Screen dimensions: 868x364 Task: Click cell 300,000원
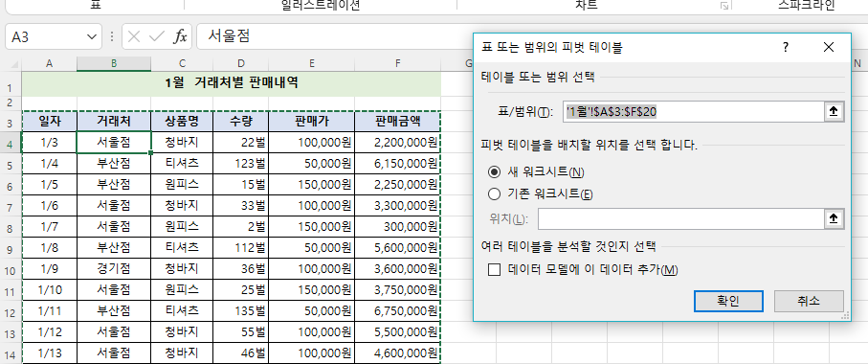click(398, 227)
